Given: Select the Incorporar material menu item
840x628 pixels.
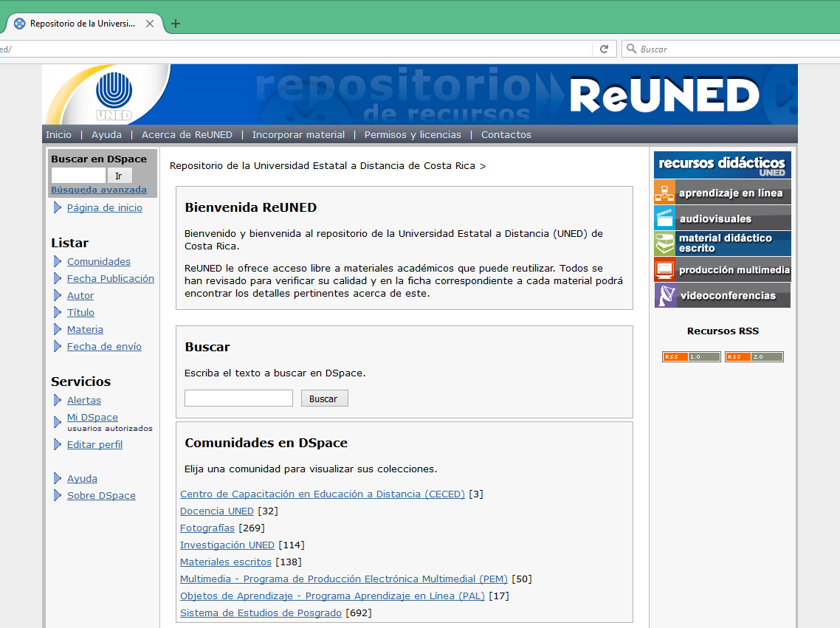Looking at the screenshot, I should [298, 134].
